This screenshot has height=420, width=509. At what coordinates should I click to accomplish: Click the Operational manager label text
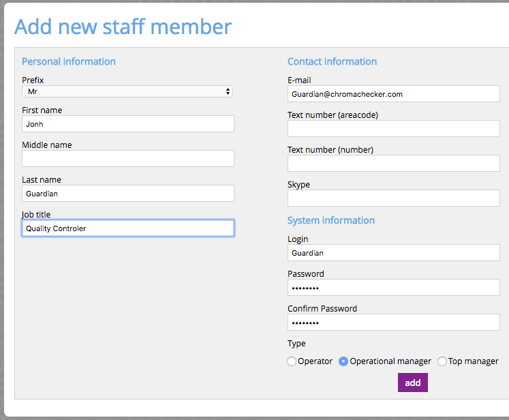390,361
